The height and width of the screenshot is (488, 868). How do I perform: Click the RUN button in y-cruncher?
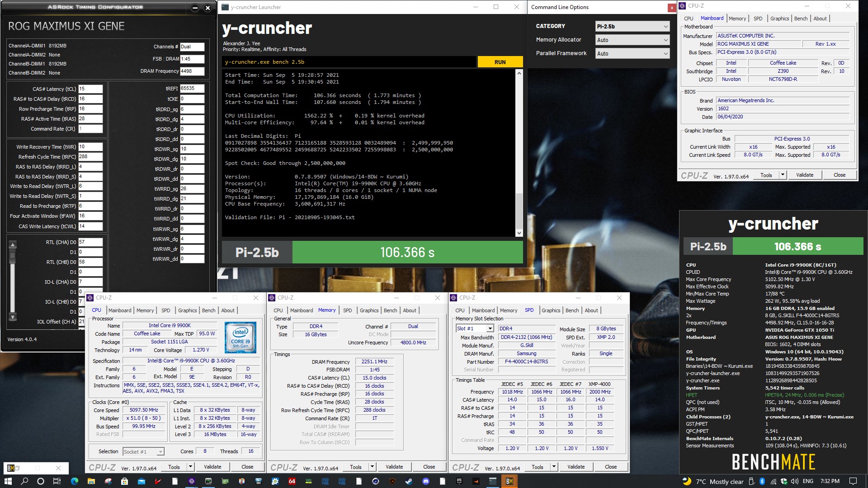500,62
